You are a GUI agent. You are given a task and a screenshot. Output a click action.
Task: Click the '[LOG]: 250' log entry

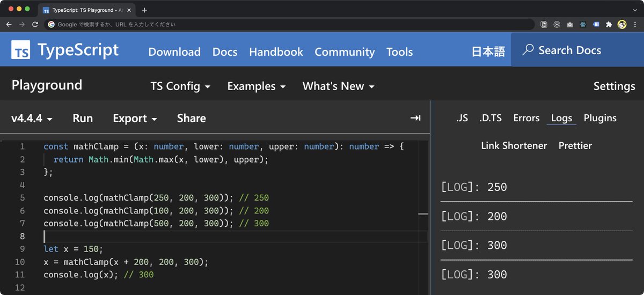(x=474, y=187)
